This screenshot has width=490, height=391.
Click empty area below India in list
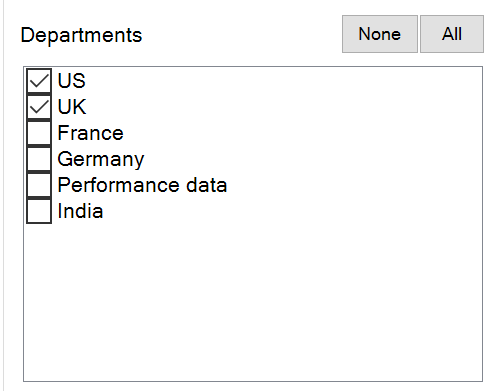coord(253,300)
